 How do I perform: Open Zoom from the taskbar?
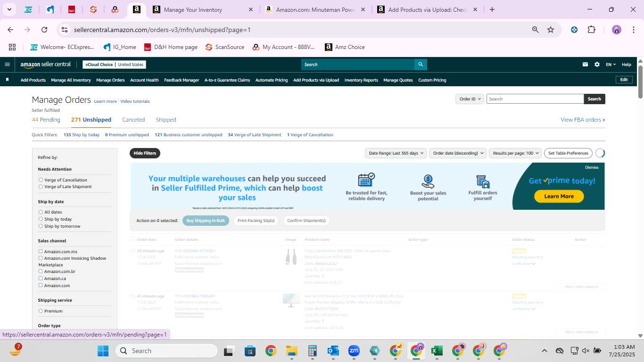coord(354,351)
